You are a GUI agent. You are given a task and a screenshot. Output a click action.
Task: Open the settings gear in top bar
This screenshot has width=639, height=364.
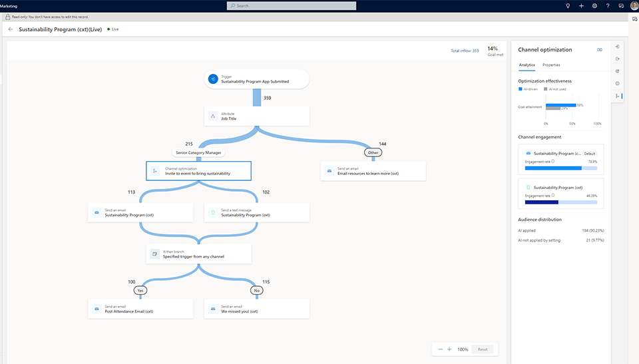pos(594,5)
